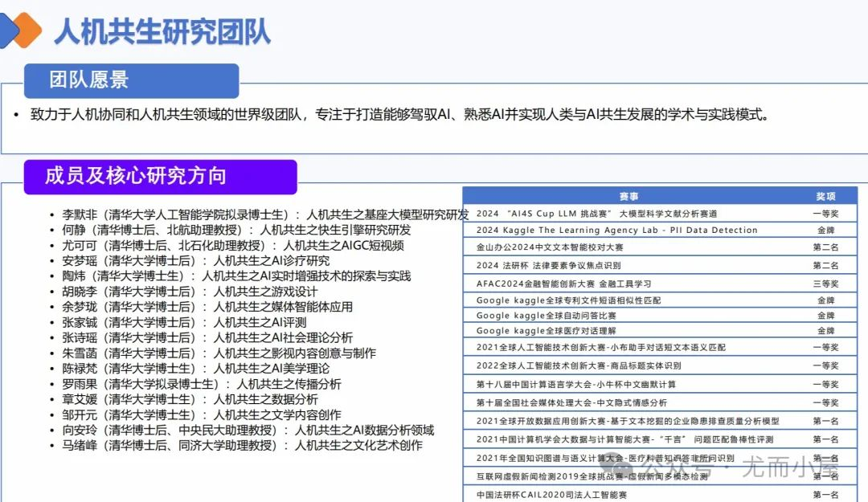Screen dimensions: 868x502
Task: Click 三等奖 in the AFAC2024 row
Action: pyautogui.click(x=825, y=284)
